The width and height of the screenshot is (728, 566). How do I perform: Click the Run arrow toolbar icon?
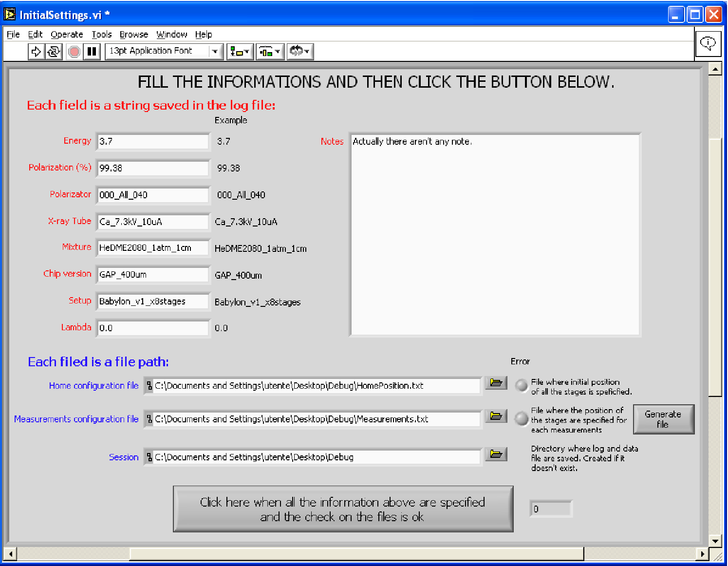click(36, 51)
